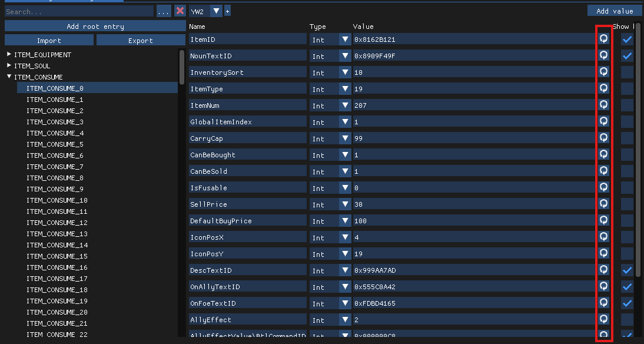This screenshot has height=344, width=644.
Task: Uncheck the Show box for DescTextID
Action: tap(627, 270)
